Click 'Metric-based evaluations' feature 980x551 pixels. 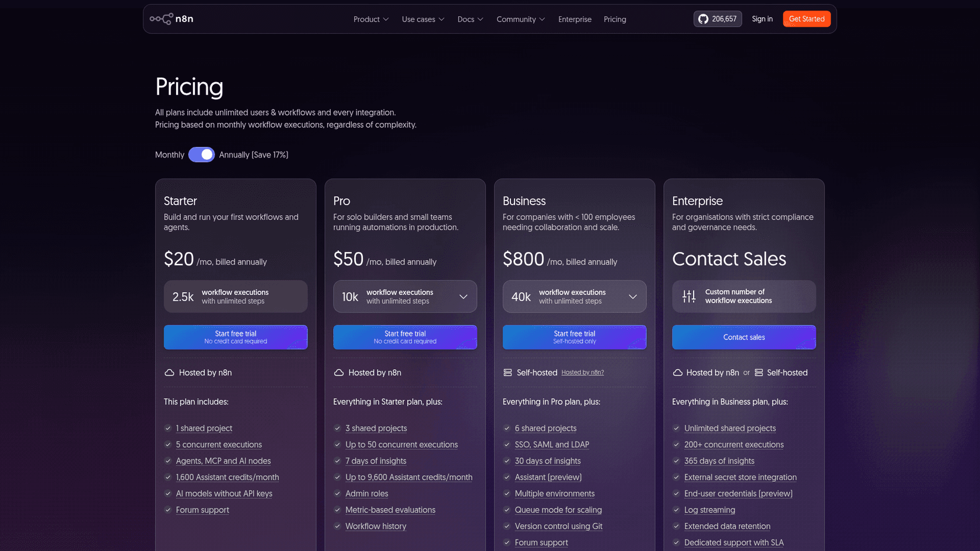tap(390, 510)
